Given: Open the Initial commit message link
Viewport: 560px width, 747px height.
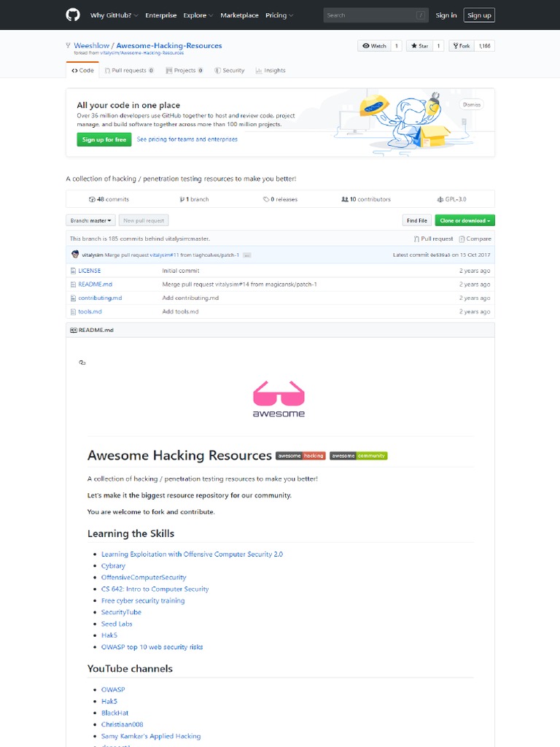Looking at the screenshot, I should tap(181, 271).
